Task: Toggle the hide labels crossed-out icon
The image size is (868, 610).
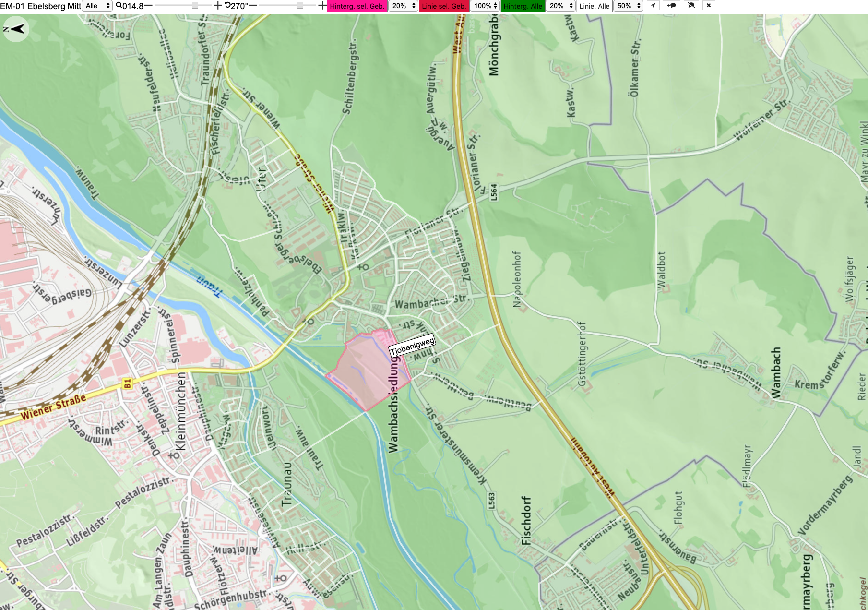Action: pyautogui.click(x=691, y=6)
